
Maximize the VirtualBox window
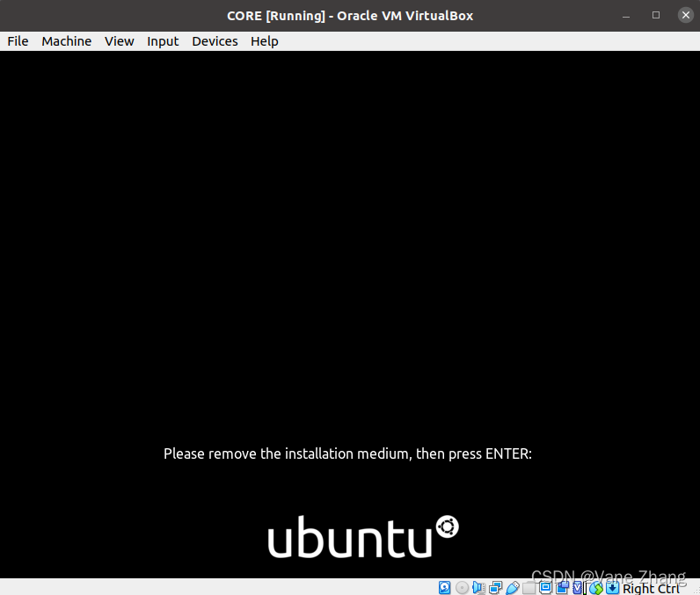coord(656,15)
